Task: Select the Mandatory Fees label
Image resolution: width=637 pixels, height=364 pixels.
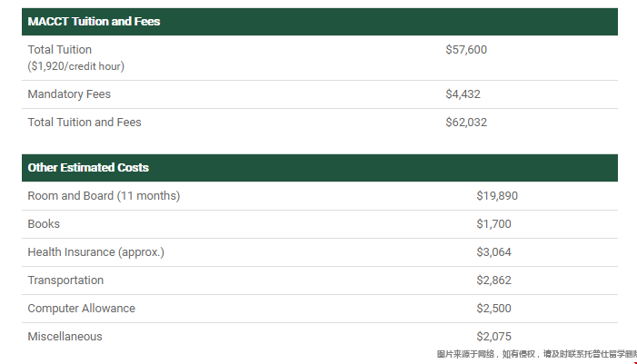Action: tap(69, 94)
